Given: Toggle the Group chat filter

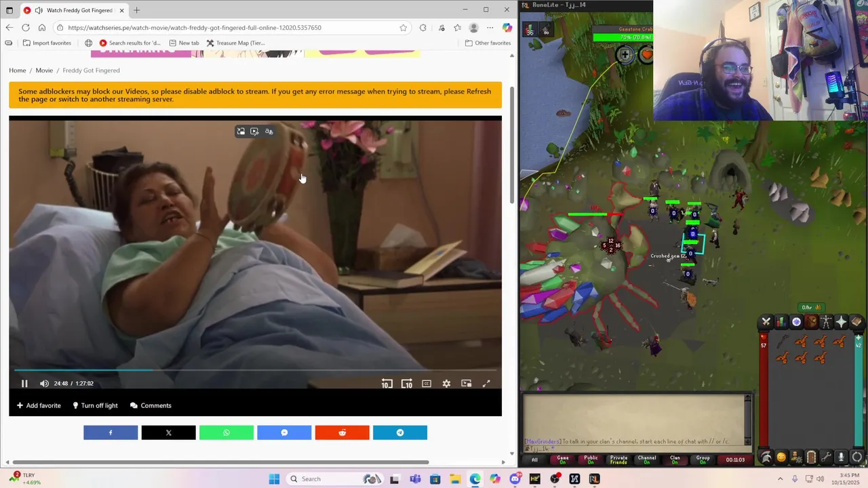Looking at the screenshot, I should [703, 460].
